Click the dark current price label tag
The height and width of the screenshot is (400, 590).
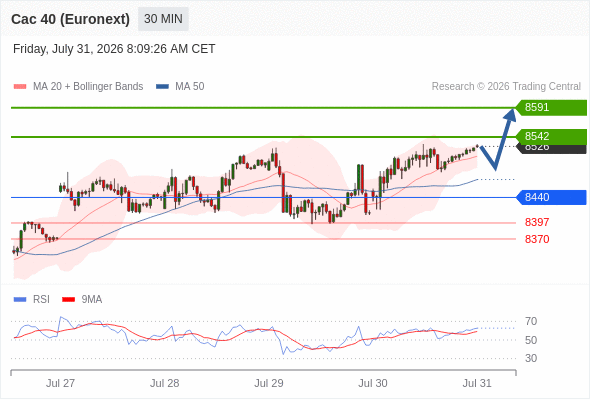(x=551, y=149)
